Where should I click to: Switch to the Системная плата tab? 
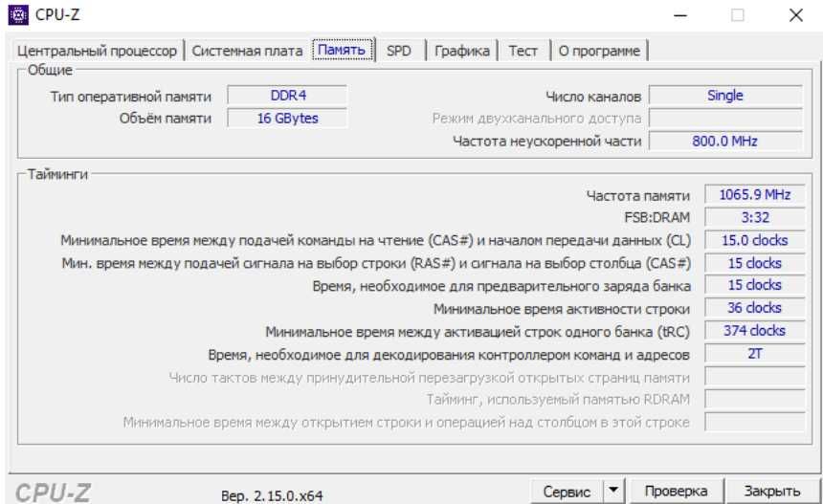point(247,51)
